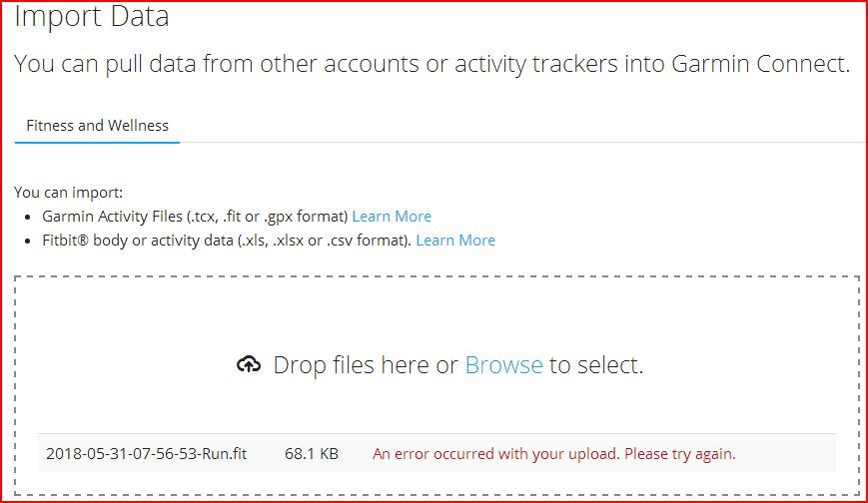Click the Browse link to select files
The image size is (868, 503).
coord(503,365)
